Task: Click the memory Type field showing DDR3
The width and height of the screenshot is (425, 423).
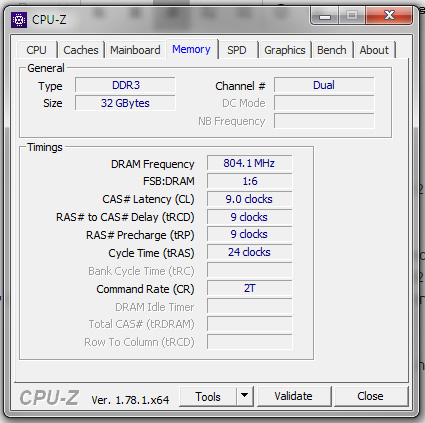Action: [125, 85]
